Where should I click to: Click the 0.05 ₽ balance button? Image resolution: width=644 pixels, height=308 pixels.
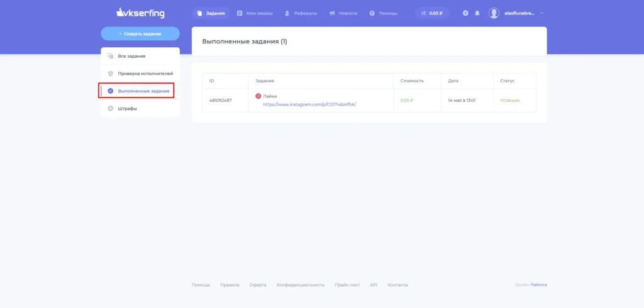tap(431, 13)
